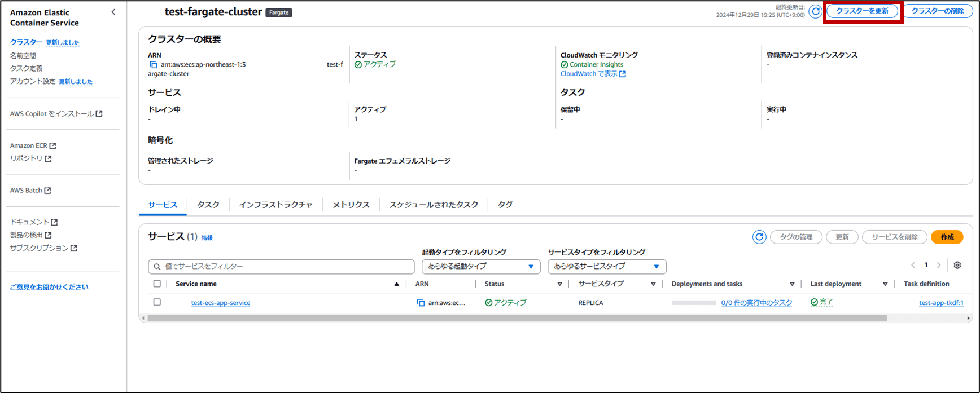Viewport: 980px width, 393px height.
Task: Open 起動タイプ filter dropdown
Action: pyautogui.click(x=481, y=266)
